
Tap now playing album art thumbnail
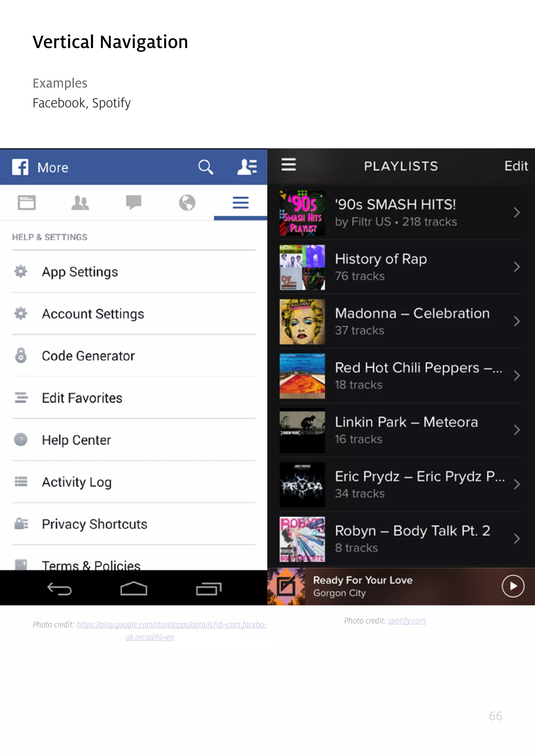click(x=286, y=586)
